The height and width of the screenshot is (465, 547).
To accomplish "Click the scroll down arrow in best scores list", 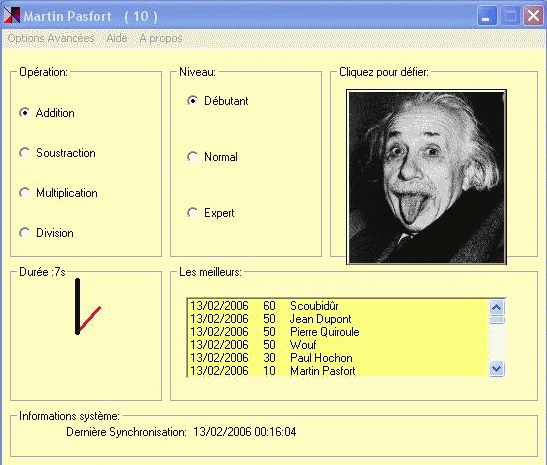I will click(496, 368).
